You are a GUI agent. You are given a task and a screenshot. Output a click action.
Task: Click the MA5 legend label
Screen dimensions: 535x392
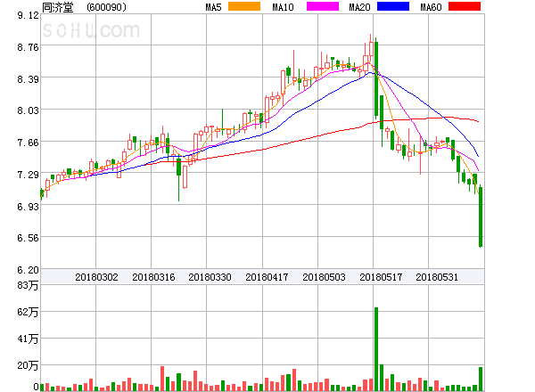click(213, 7)
